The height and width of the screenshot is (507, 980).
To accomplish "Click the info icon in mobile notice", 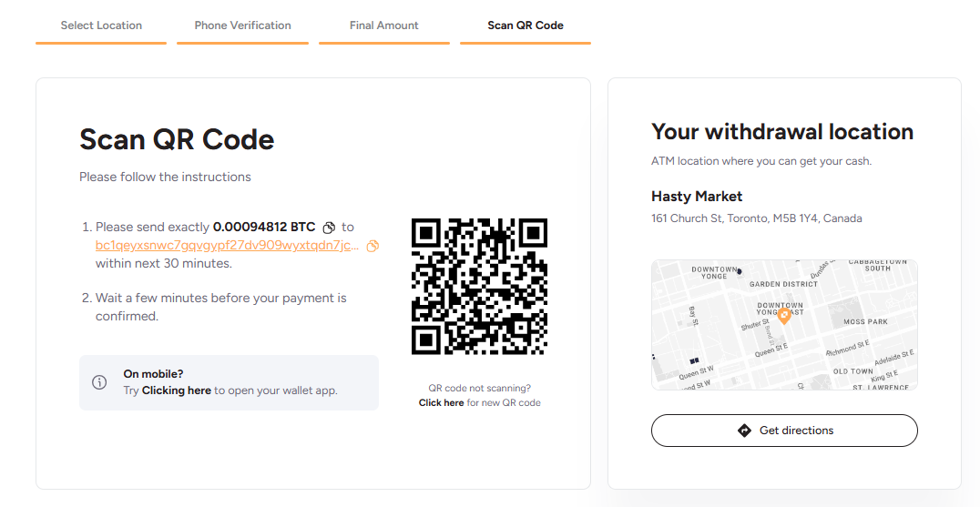I will click(x=99, y=382).
